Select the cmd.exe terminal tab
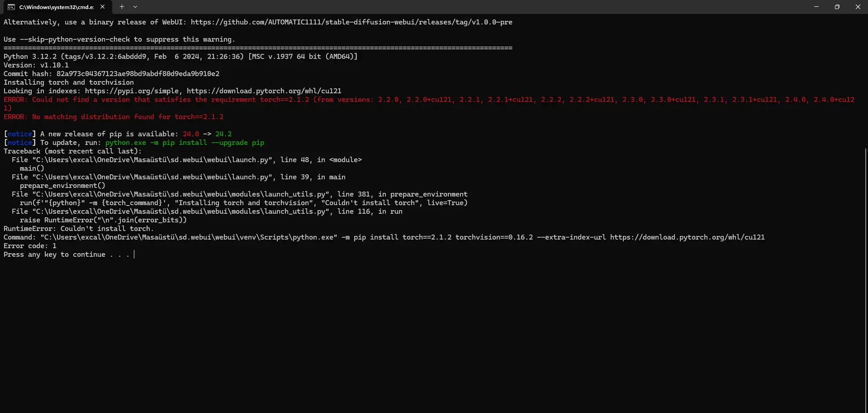This screenshot has width=868, height=413. pos(56,7)
